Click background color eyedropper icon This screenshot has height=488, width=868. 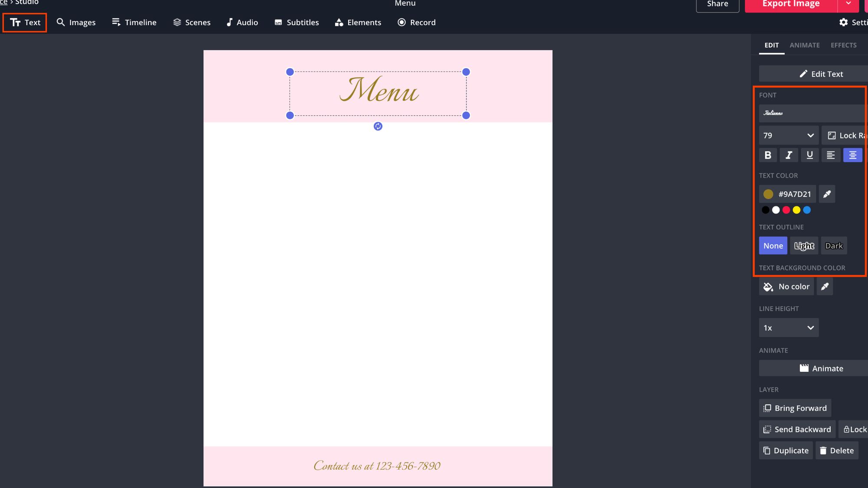click(825, 286)
